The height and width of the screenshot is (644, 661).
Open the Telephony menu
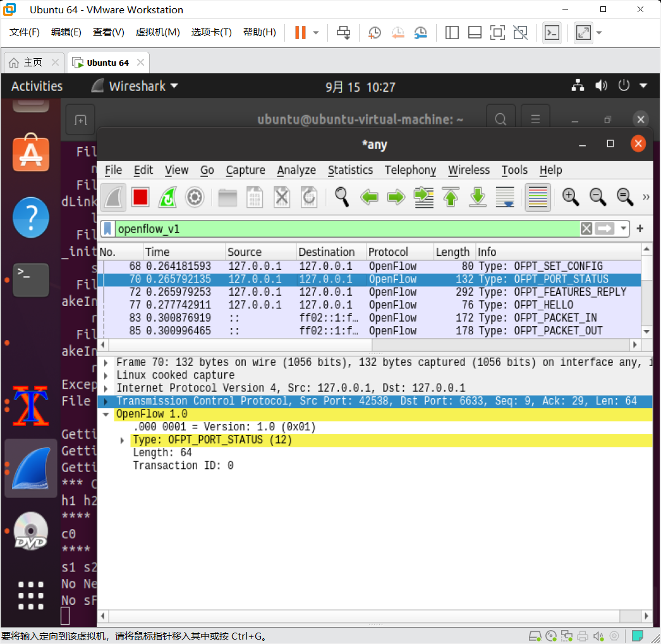tap(410, 170)
